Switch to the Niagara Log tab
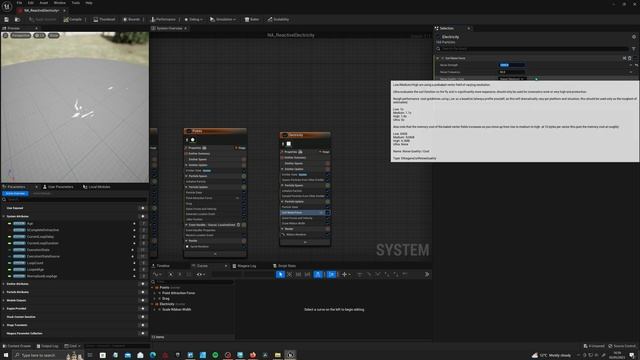Image resolution: width=640 pixels, height=360 pixels. pos(244,266)
